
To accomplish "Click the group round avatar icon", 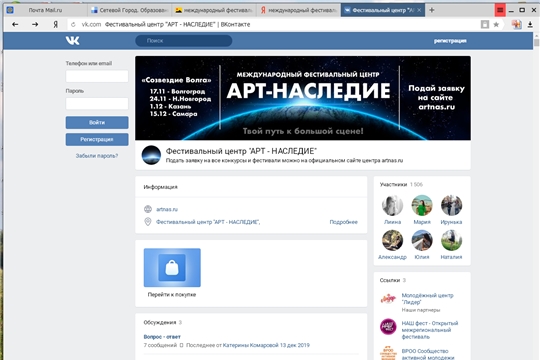I will click(x=151, y=155).
